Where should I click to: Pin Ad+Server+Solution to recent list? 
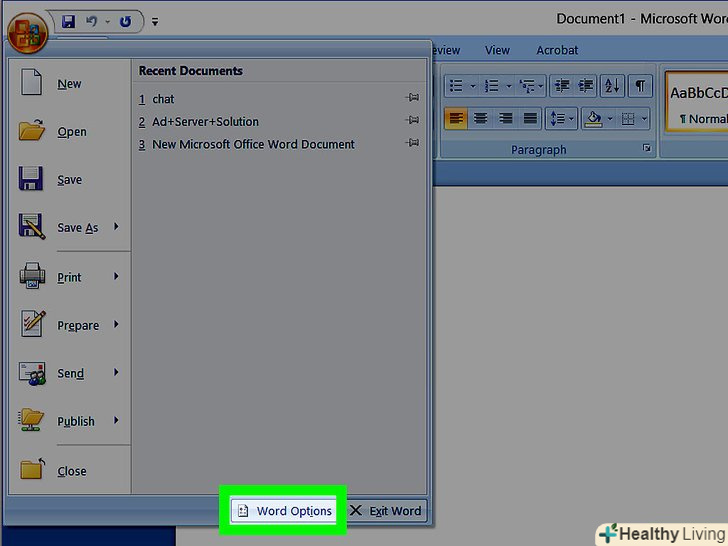coord(412,120)
